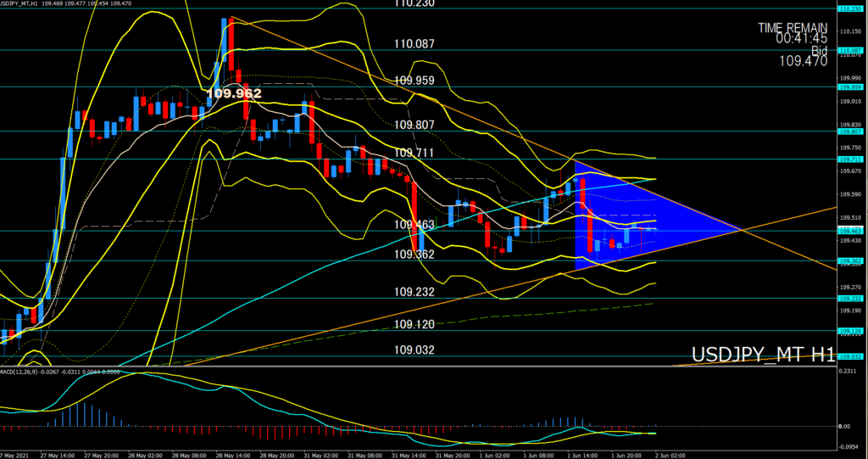
Task: Click price axis tick '109.670'
Action: click(x=851, y=171)
